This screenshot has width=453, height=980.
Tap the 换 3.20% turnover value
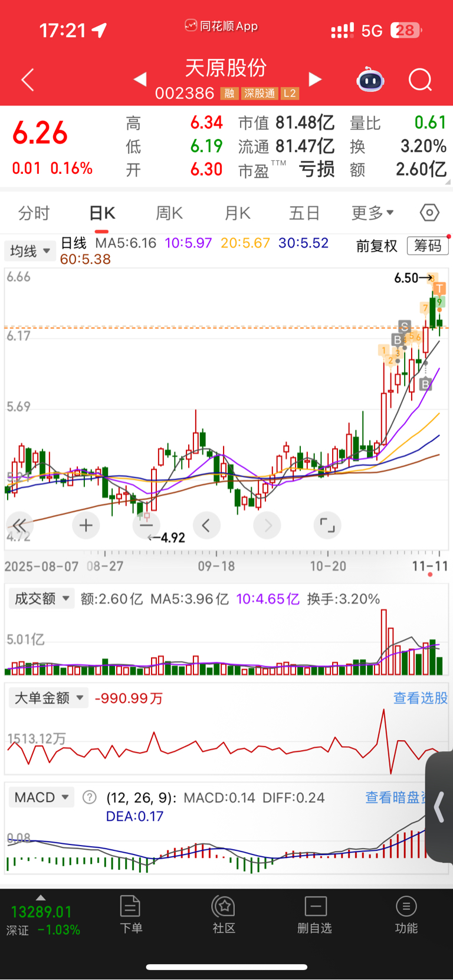tap(398, 146)
